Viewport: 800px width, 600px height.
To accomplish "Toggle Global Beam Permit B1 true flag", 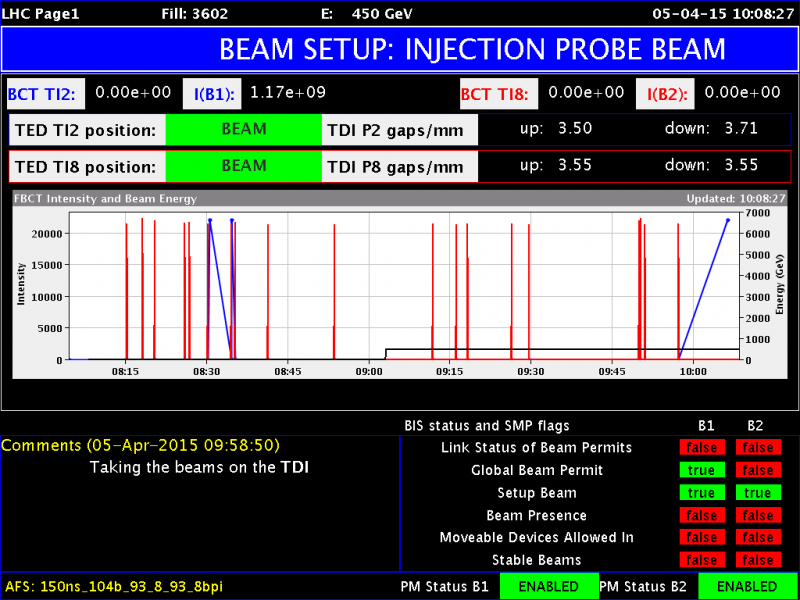I will pos(701,470).
